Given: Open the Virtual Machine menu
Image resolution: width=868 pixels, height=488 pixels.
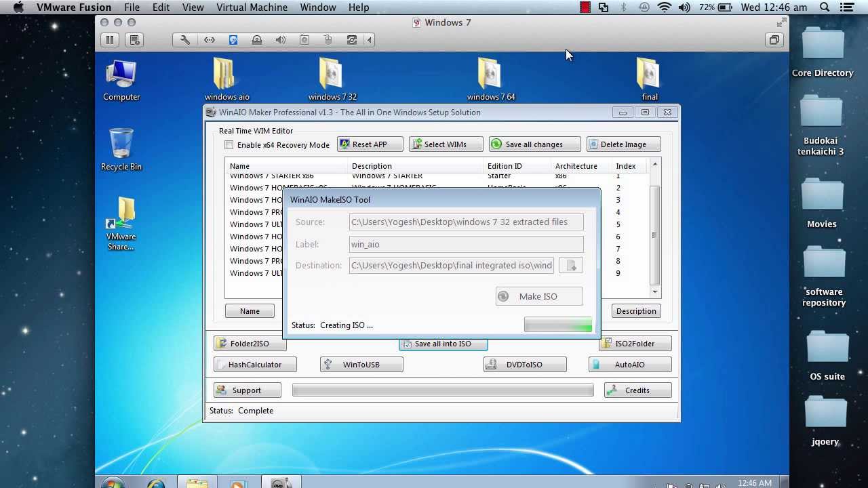Looking at the screenshot, I should 252,7.
